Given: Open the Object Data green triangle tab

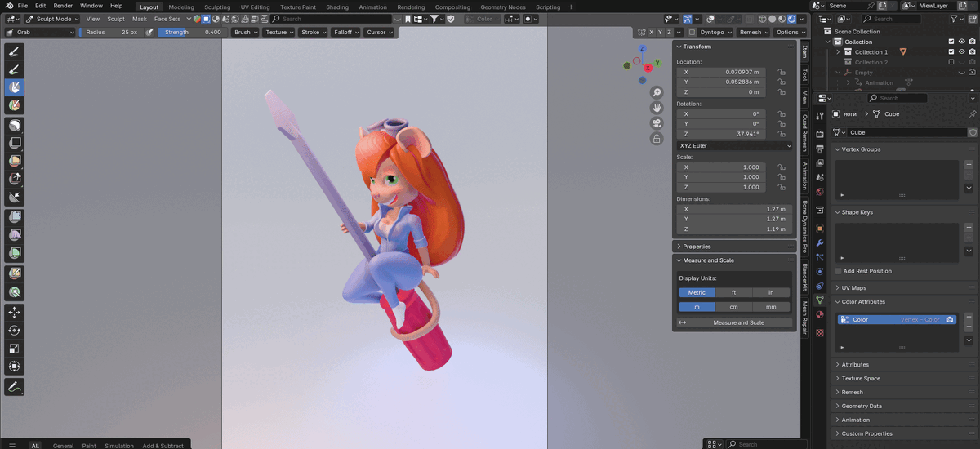Looking at the screenshot, I should point(820,300).
